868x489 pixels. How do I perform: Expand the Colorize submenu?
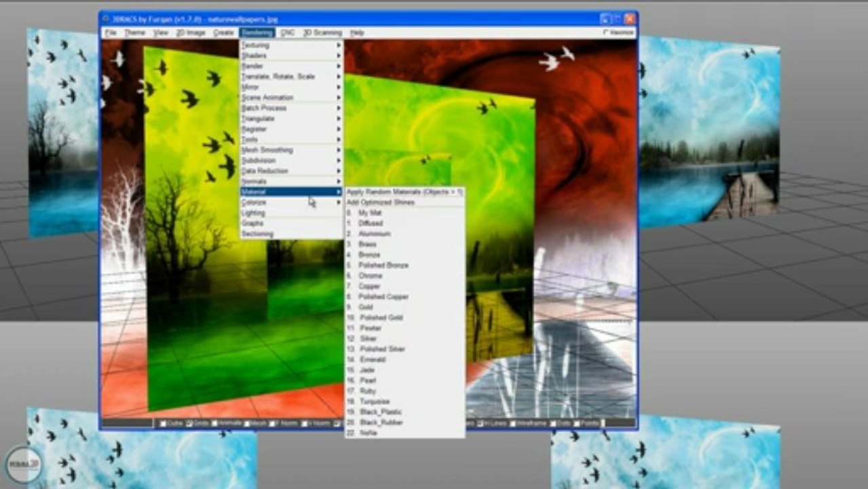pos(291,202)
